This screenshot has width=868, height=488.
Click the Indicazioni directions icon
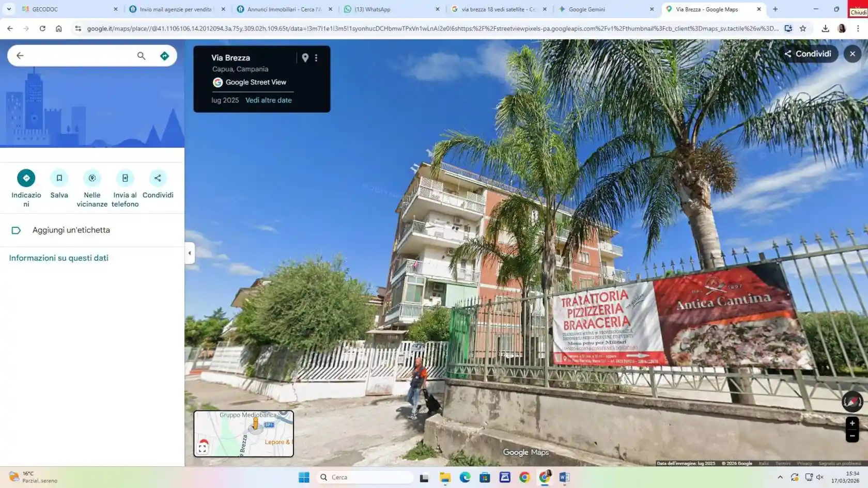[x=26, y=178]
